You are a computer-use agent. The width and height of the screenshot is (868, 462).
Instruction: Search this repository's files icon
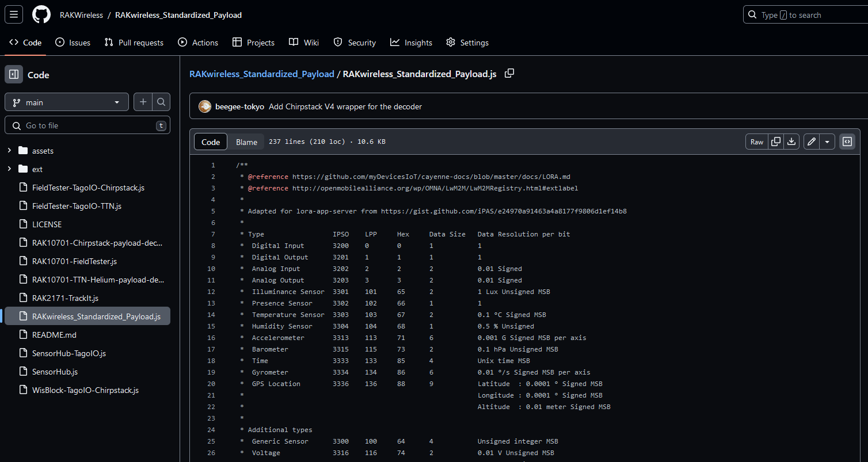(161, 102)
